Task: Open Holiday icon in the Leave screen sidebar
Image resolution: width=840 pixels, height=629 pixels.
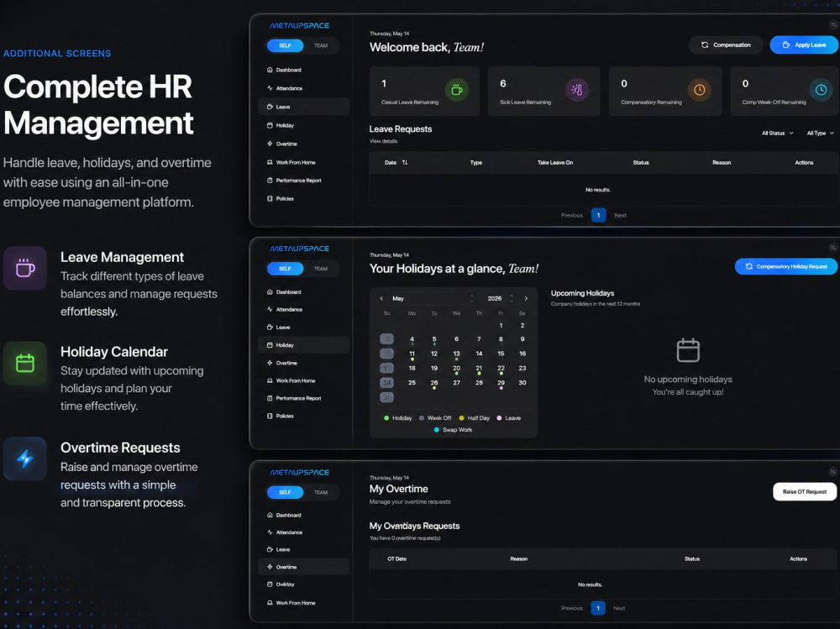Action: [x=270, y=125]
